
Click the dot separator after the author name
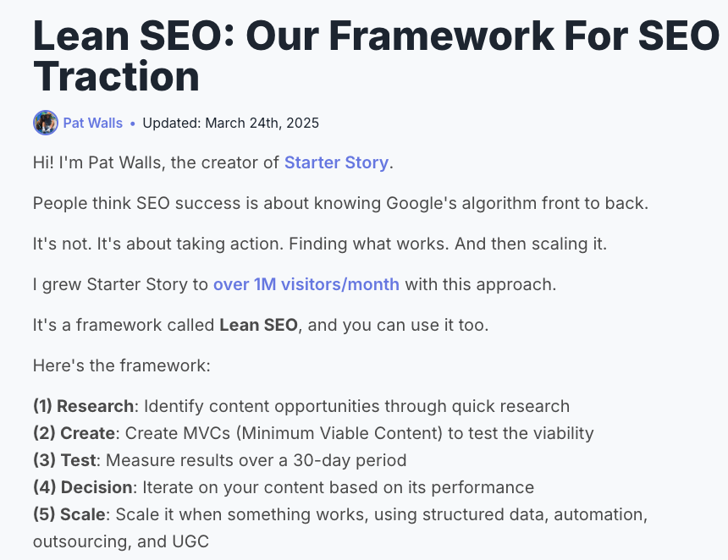point(133,124)
